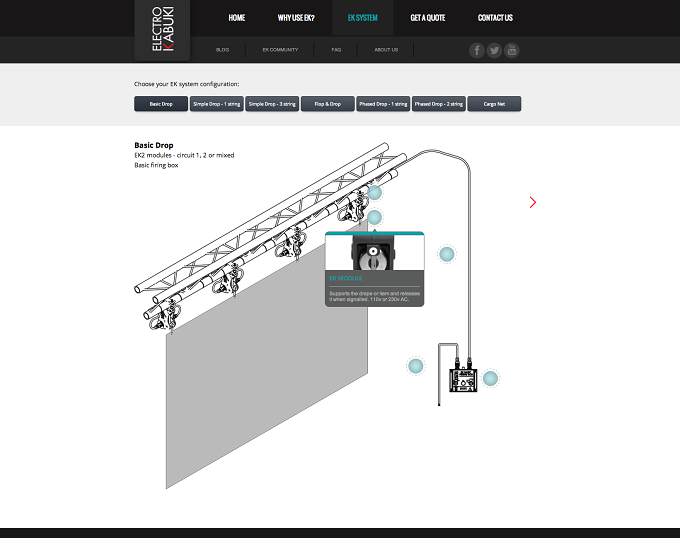Click the EK MODULE tooltip title
Viewport: 680px width, 538px height.
coord(346,278)
